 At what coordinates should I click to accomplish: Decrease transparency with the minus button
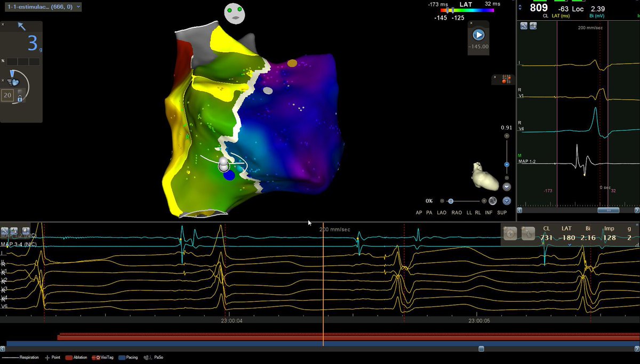click(442, 201)
